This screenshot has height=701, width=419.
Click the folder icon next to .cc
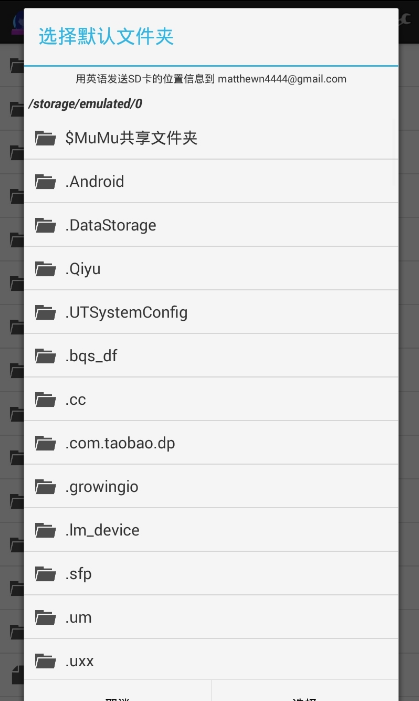(x=45, y=400)
